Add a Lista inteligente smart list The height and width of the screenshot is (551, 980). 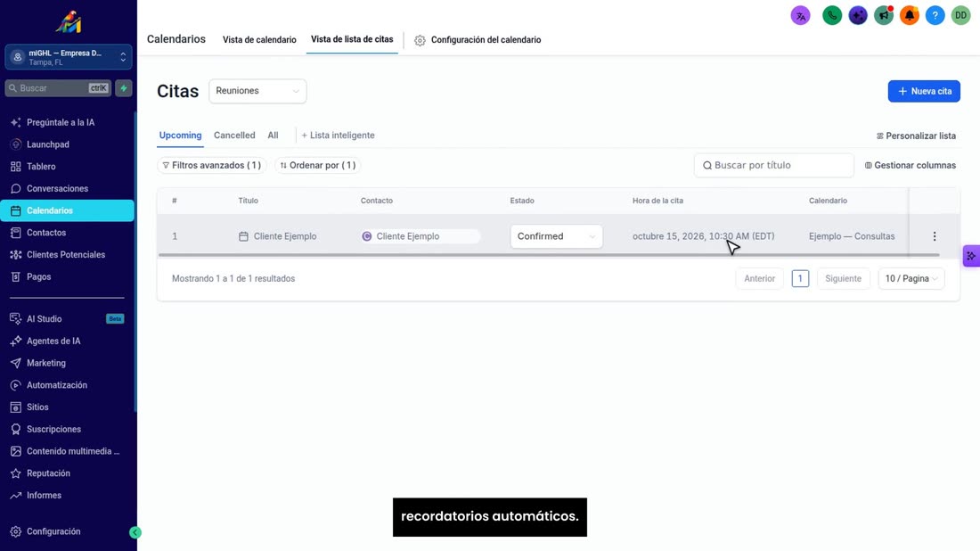pos(339,136)
